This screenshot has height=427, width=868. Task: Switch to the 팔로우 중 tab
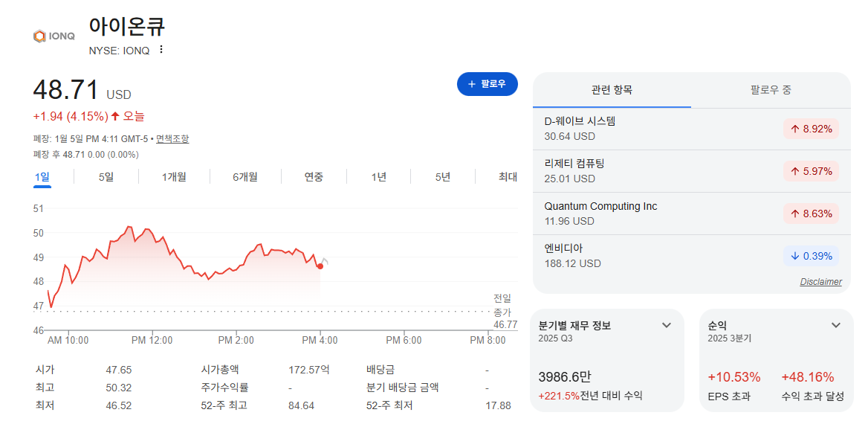coord(771,90)
